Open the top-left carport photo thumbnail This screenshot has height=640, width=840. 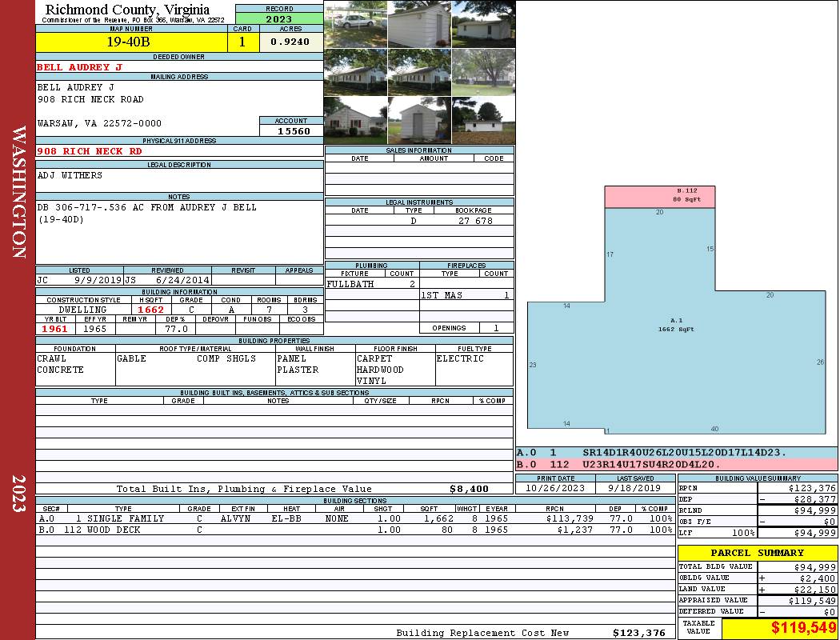click(355, 24)
